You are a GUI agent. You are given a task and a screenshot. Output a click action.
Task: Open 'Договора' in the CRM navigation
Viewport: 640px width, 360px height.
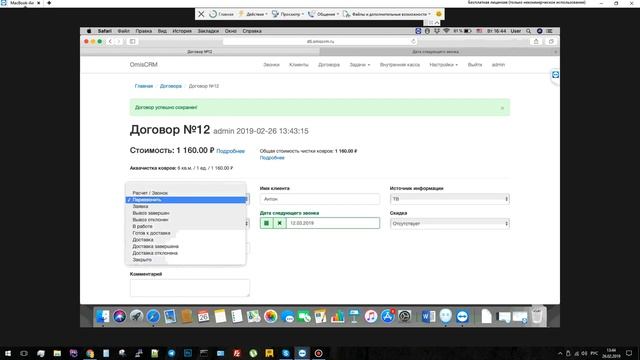tap(329, 64)
